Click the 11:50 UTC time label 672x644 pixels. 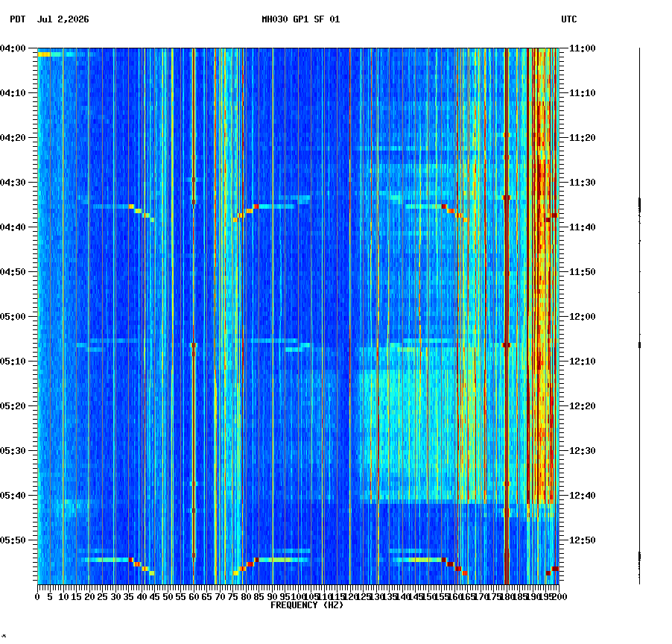583,272
